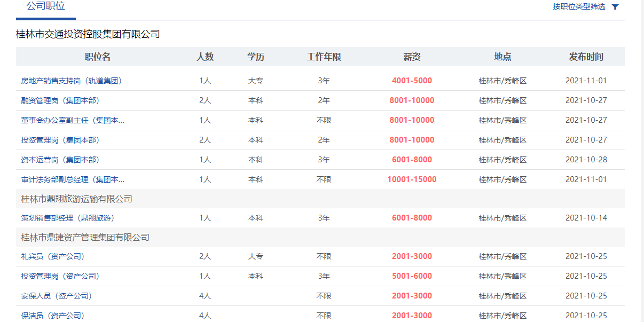Viewport: 644px width, 322px height.
Task: Open 投资管理岗（集团本部） job link
Action: [60, 140]
